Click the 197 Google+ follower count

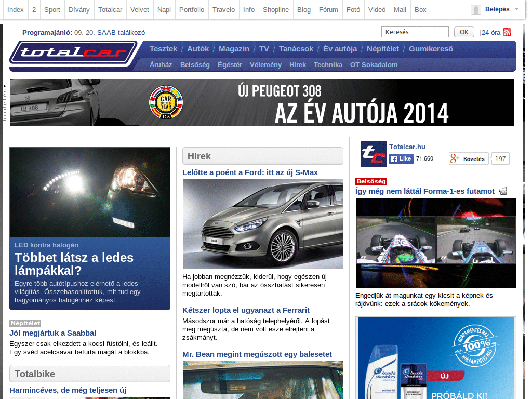[500, 159]
